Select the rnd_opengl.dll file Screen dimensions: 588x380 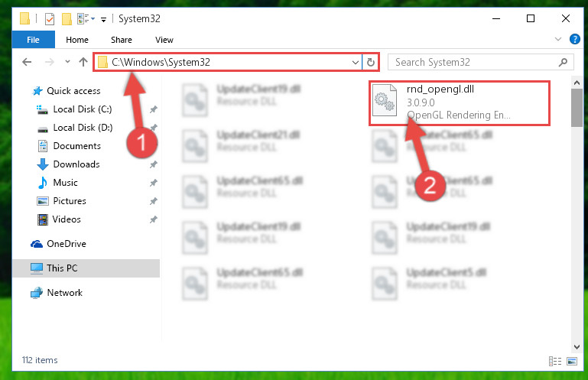tap(460, 102)
